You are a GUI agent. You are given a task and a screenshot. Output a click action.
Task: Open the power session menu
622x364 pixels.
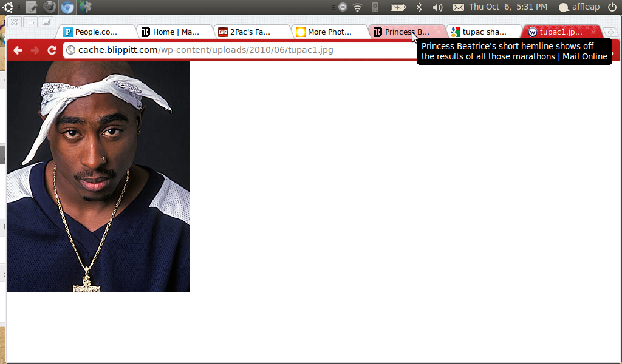(x=612, y=7)
